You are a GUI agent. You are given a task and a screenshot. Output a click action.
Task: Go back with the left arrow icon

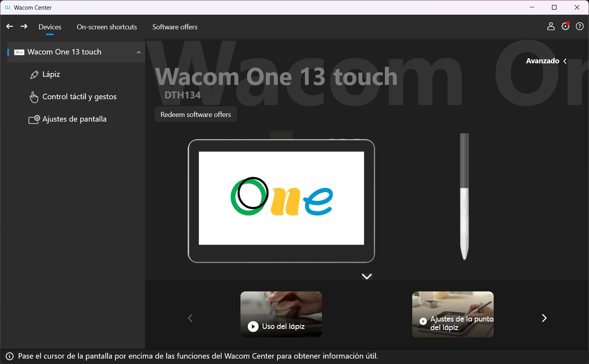point(10,27)
